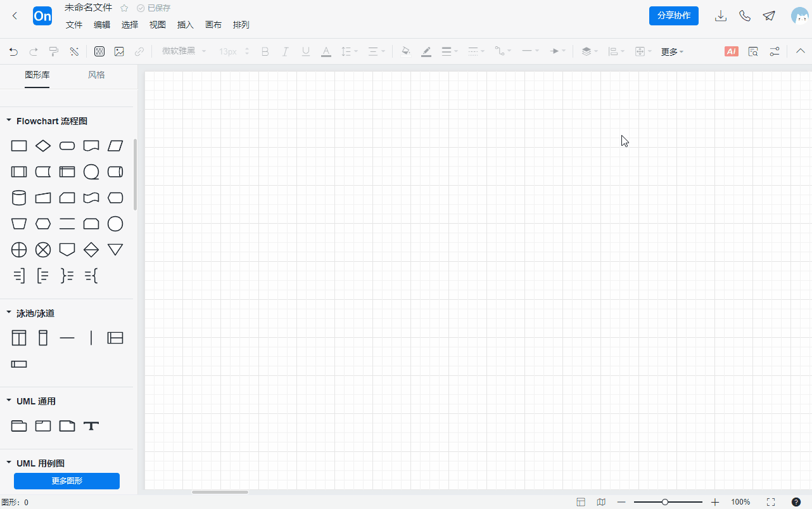Image resolution: width=812 pixels, height=509 pixels.
Task: Open the 插入 menu
Action: coord(186,25)
